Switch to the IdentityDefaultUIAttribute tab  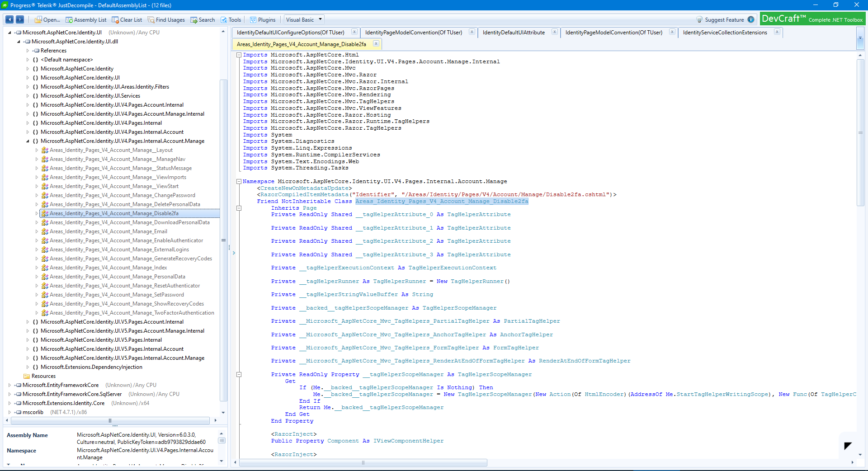click(x=514, y=33)
